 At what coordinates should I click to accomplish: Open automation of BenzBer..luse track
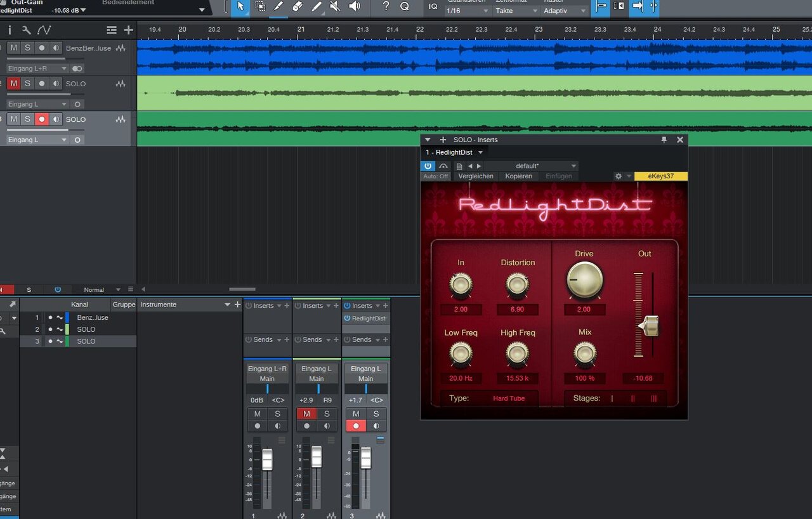pyautogui.click(x=121, y=48)
